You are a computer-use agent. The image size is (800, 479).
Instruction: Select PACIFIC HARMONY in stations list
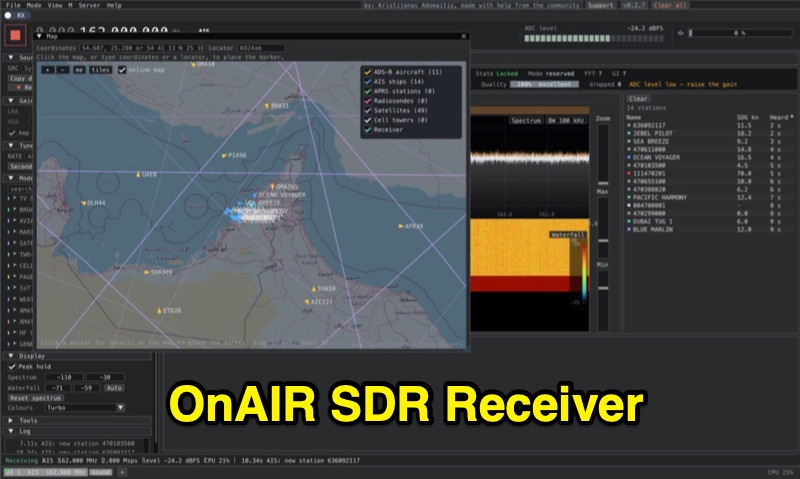[x=660, y=197]
